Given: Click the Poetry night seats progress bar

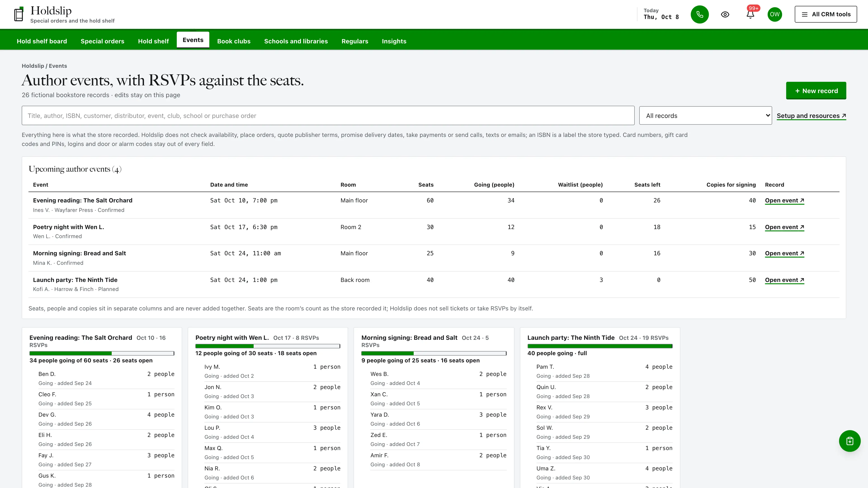Looking at the screenshot, I should (268, 346).
